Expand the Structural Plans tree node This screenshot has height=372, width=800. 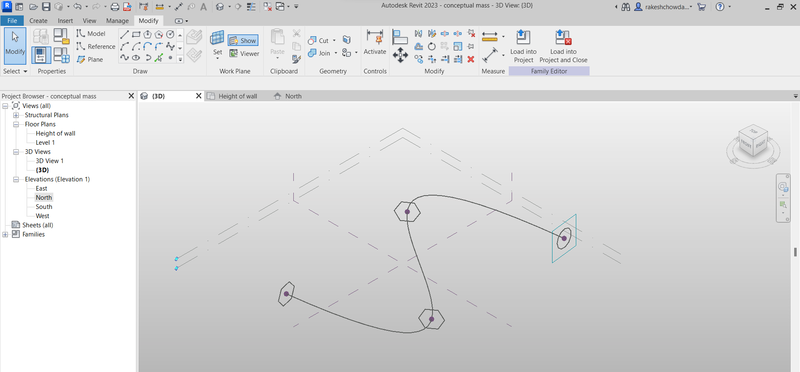click(x=16, y=115)
